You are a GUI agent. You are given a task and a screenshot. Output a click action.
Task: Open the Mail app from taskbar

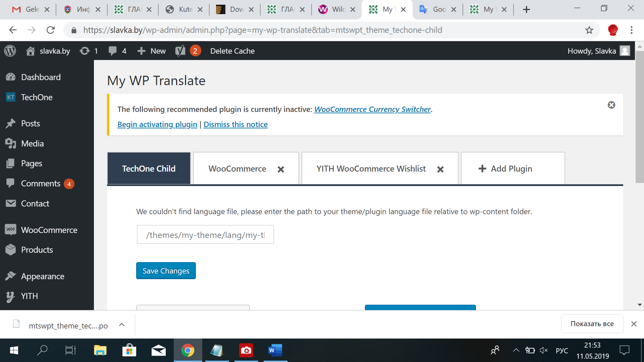(159, 351)
